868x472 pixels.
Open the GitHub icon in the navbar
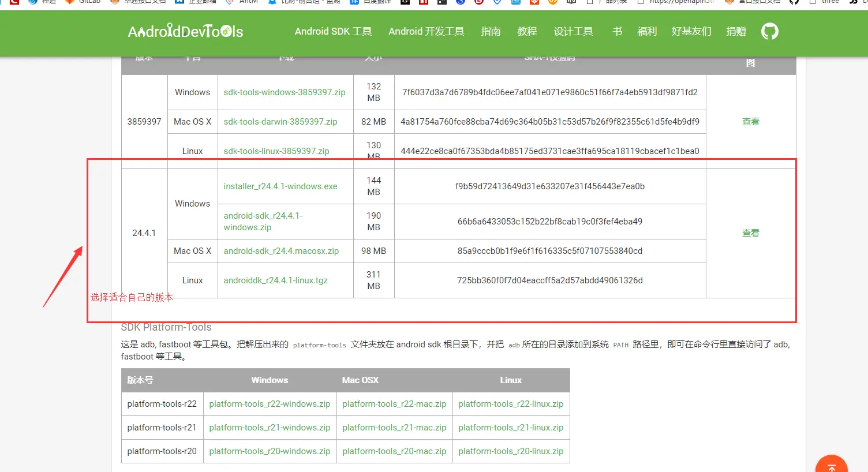[769, 31]
